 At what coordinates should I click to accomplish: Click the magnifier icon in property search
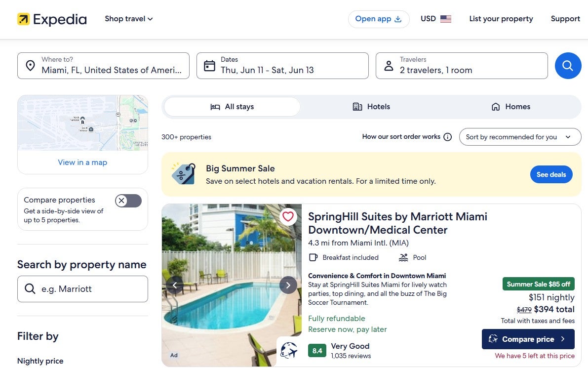point(30,288)
